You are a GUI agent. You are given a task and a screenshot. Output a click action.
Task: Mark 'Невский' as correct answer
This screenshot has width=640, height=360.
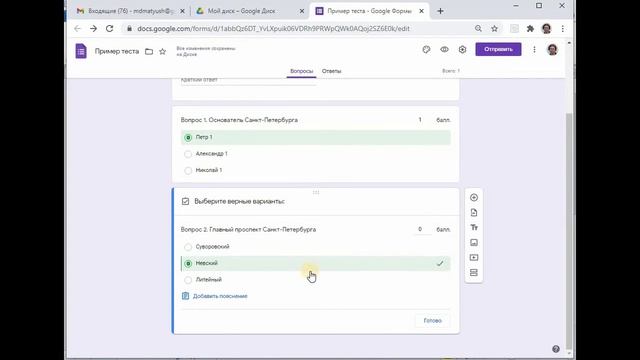(x=188, y=264)
